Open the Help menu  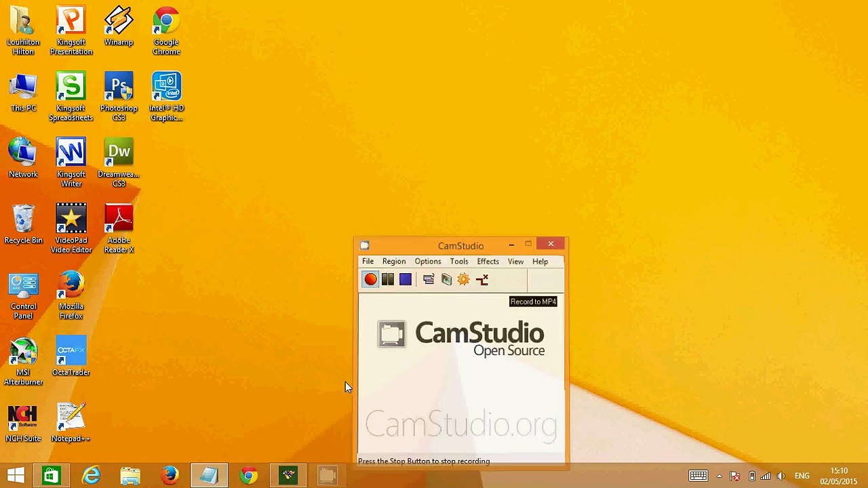point(540,261)
